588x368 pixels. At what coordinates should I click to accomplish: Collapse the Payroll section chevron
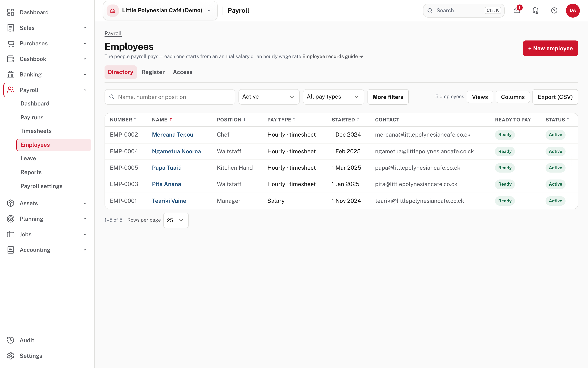click(85, 90)
